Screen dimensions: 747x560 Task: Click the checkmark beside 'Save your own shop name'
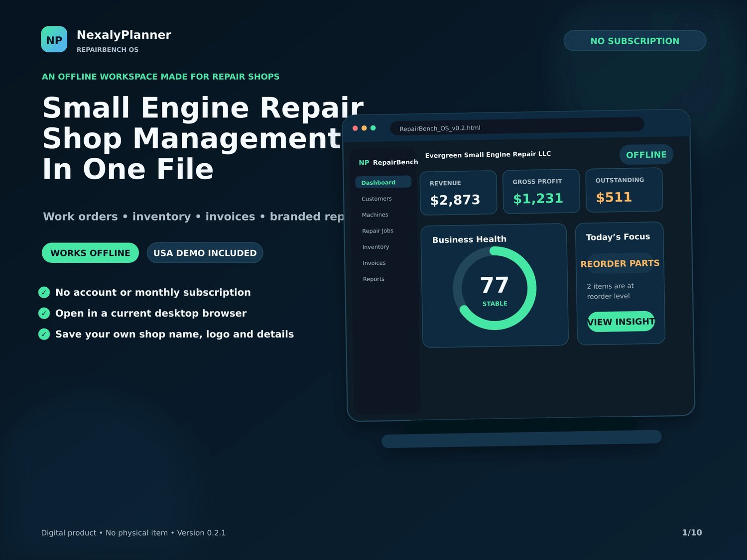[44, 334]
